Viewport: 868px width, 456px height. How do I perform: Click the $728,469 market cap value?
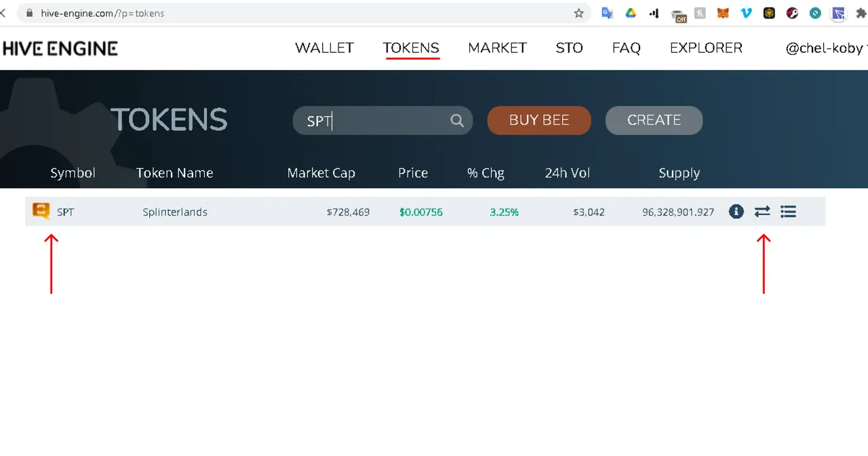[x=348, y=212]
